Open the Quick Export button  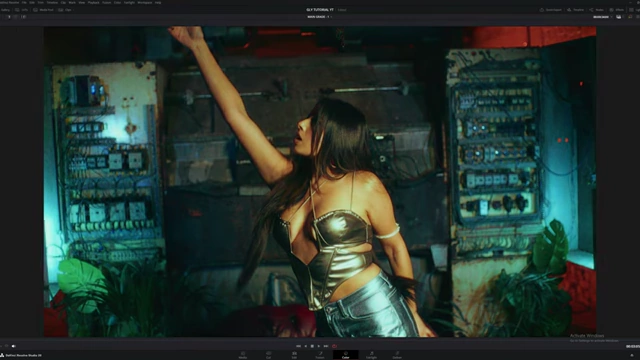click(551, 10)
